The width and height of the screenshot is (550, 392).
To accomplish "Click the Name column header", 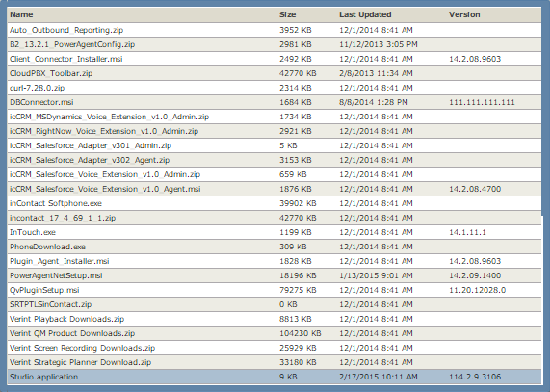I will (21, 14).
